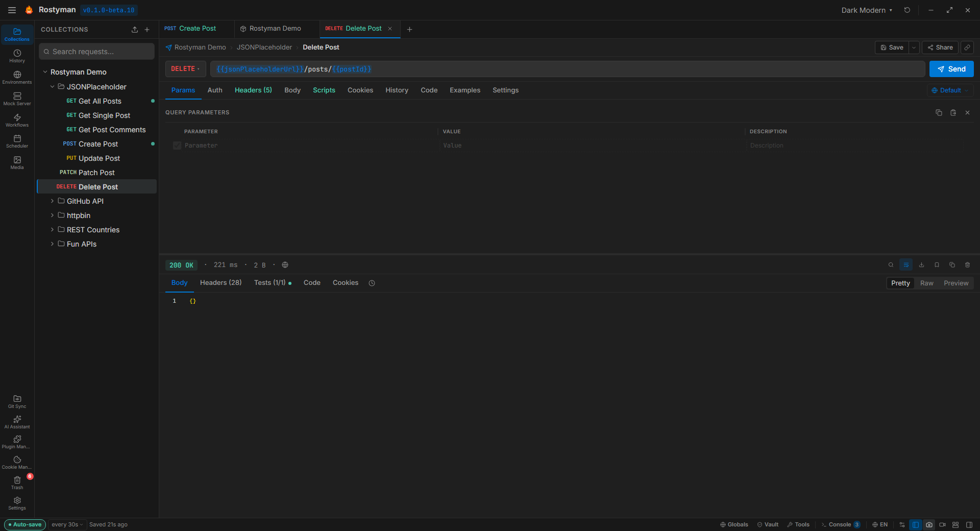Click the Share button
Image resolution: width=980 pixels, height=531 pixels.
940,47
